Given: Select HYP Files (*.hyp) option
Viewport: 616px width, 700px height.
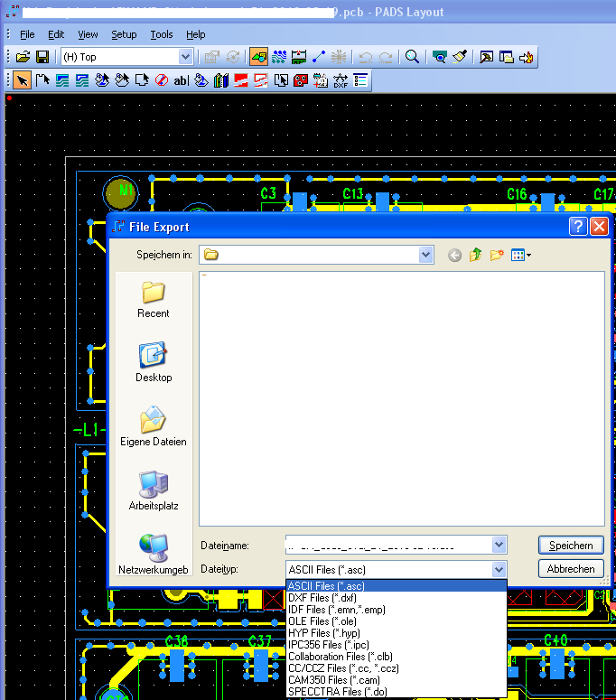Looking at the screenshot, I should [x=397, y=633].
